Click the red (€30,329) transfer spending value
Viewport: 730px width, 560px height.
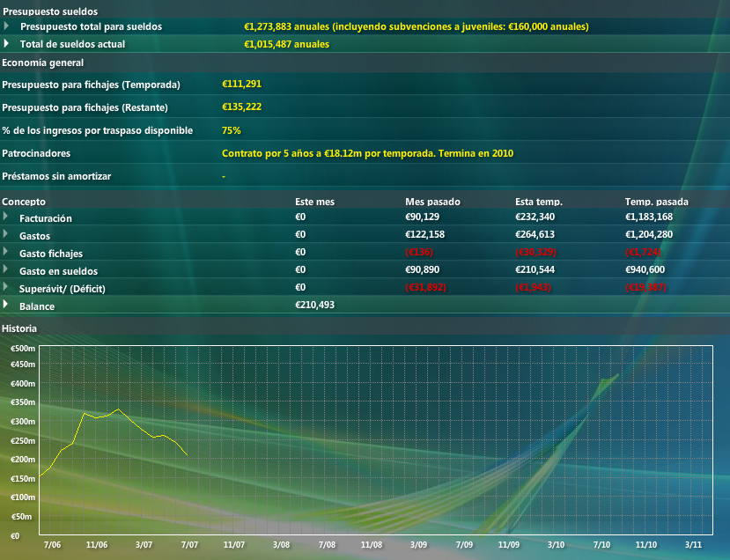535,252
